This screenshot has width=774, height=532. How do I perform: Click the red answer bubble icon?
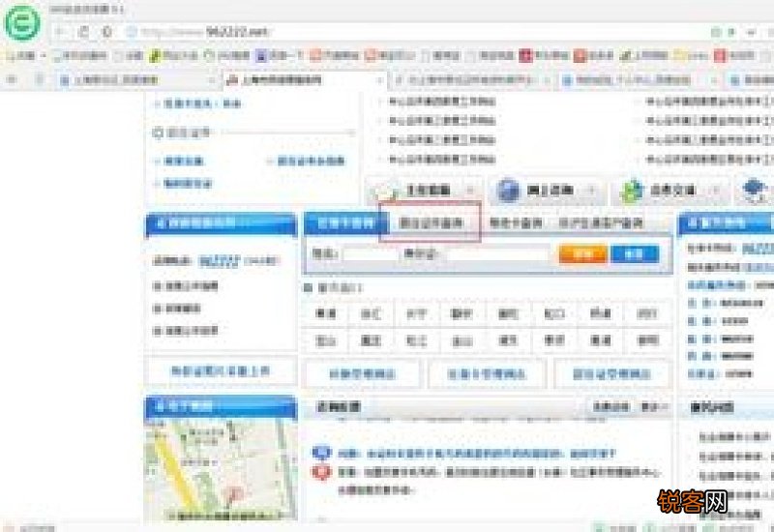tap(321, 472)
